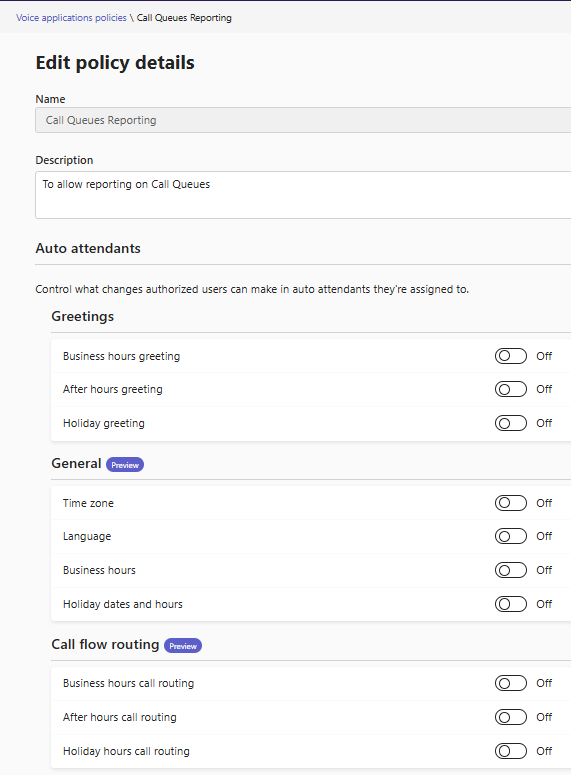
Task: Click the Call flow routing heading
Action: click(x=105, y=645)
